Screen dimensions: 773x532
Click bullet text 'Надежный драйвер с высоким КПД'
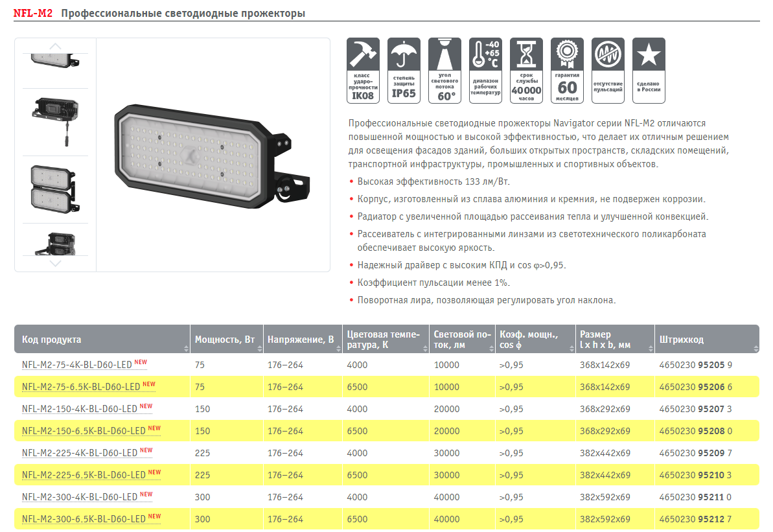point(462,265)
